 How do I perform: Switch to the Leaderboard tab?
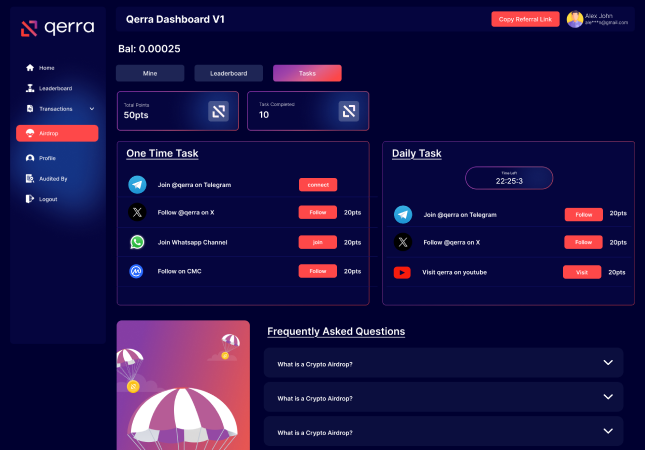(228, 73)
